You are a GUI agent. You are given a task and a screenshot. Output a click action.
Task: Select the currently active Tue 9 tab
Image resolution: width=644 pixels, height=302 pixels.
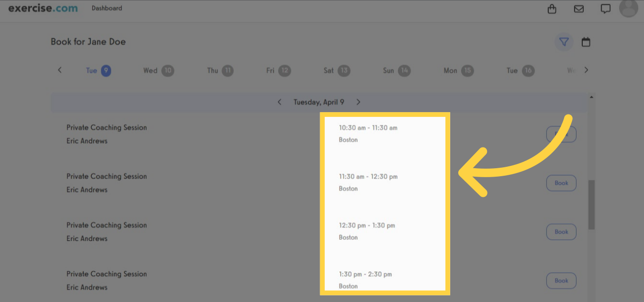click(98, 70)
